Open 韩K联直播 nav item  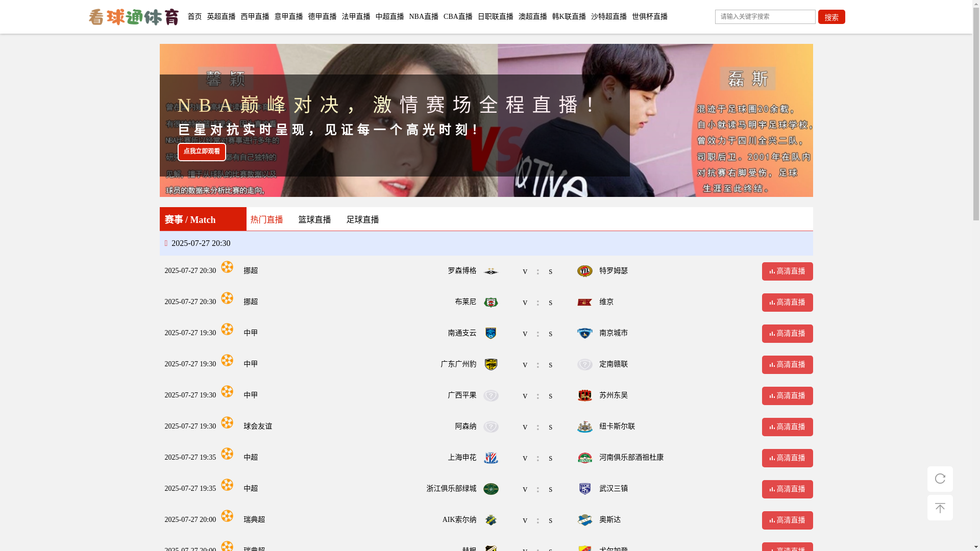point(569,17)
